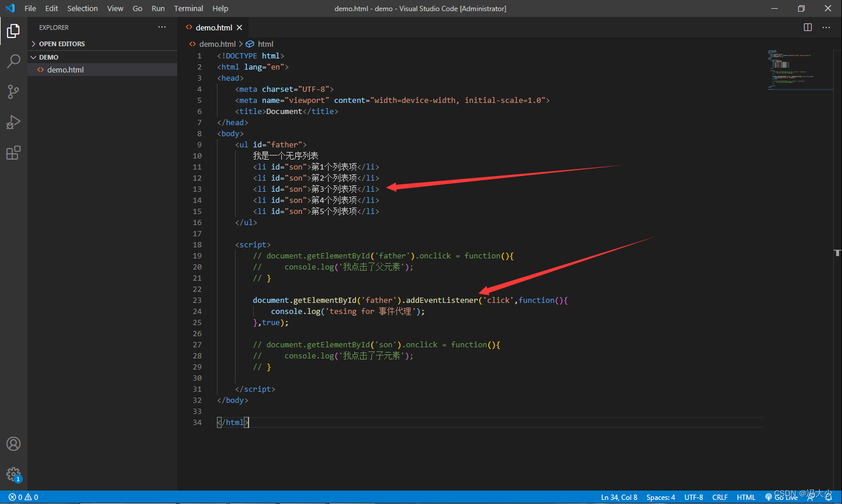Open Explorer Views and More Actions
Image resolution: width=842 pixels, height=504 pixels.
point(162,27)
